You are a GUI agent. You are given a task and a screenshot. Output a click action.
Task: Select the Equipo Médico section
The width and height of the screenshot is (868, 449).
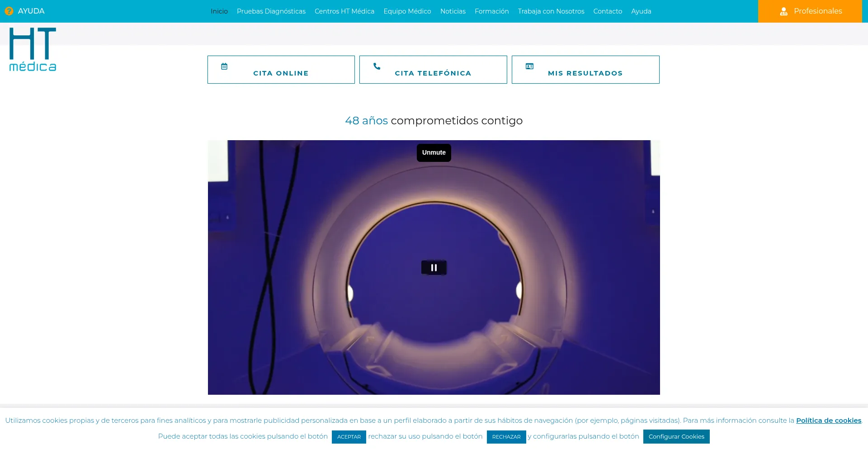tap(407, 11)
